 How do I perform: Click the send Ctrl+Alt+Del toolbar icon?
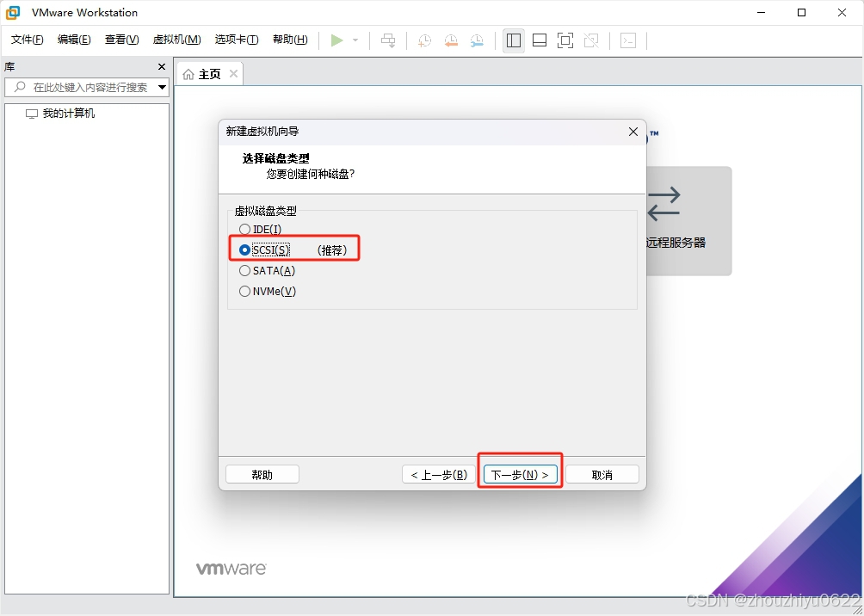pos(388,40)
